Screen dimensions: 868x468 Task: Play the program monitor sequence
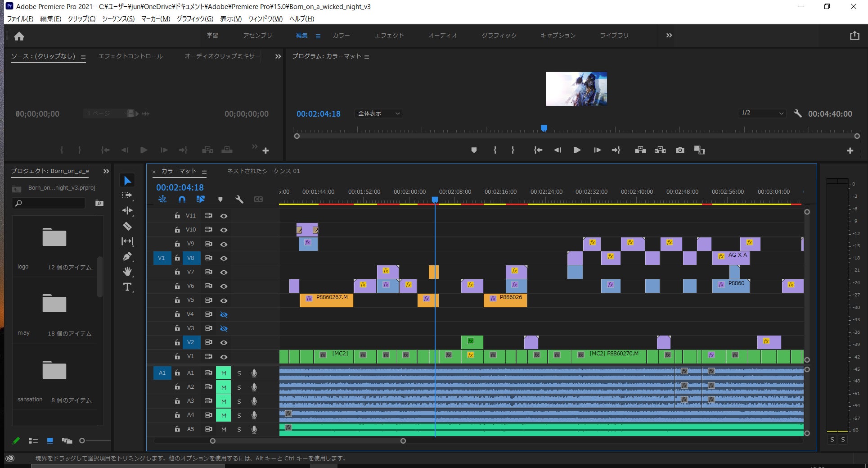[x=577, y=150]
